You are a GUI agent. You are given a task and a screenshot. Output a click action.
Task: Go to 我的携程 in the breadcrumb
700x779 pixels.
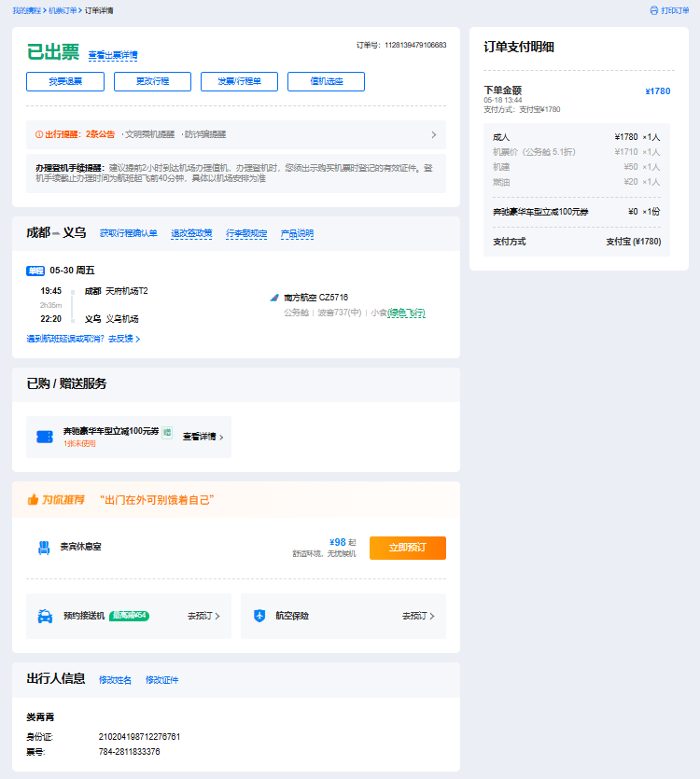pos(26,10)
